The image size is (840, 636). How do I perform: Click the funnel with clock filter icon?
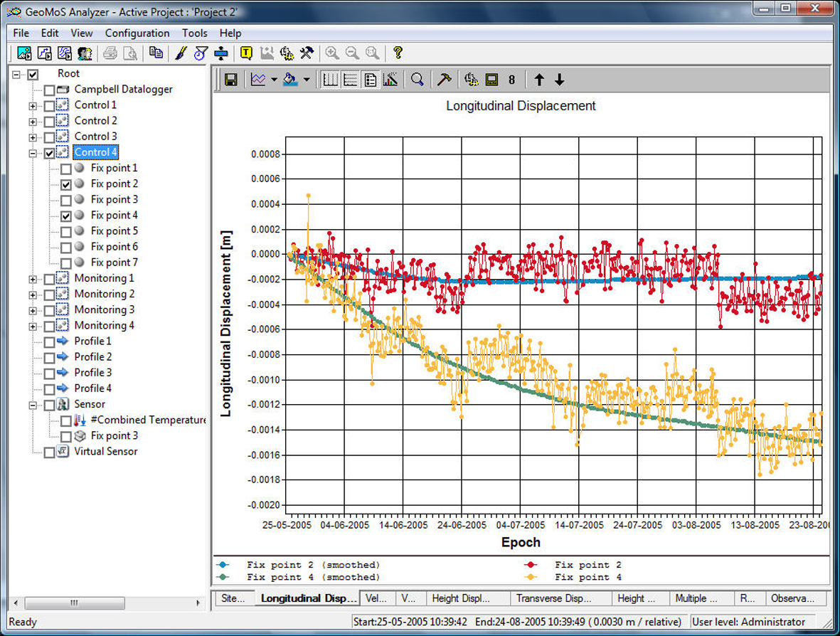201,53
